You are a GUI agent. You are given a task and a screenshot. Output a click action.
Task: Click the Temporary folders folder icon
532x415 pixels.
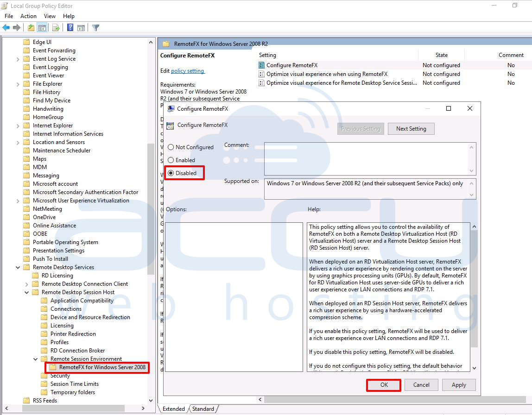(44, 392)
